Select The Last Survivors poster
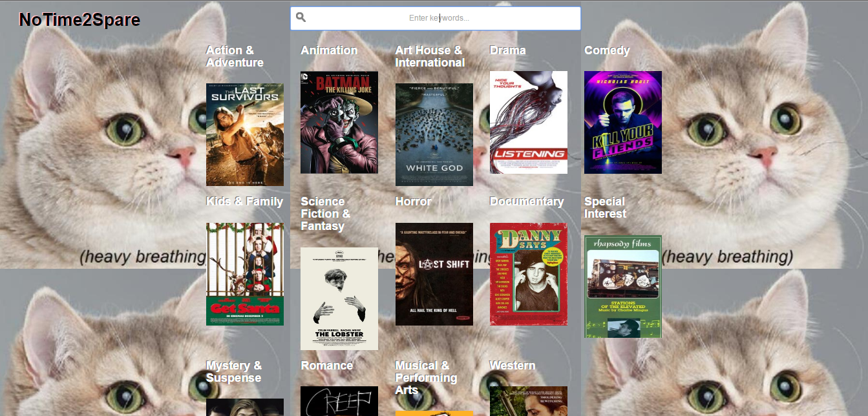Screen dimensions: 868x416 click(x=245, y=135)
